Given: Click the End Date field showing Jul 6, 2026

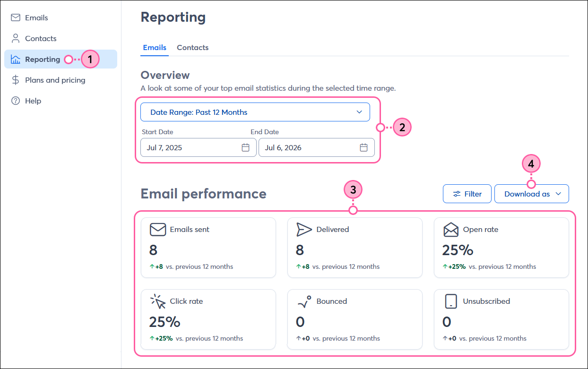Looking at the screenshot, I should (317, 147).
